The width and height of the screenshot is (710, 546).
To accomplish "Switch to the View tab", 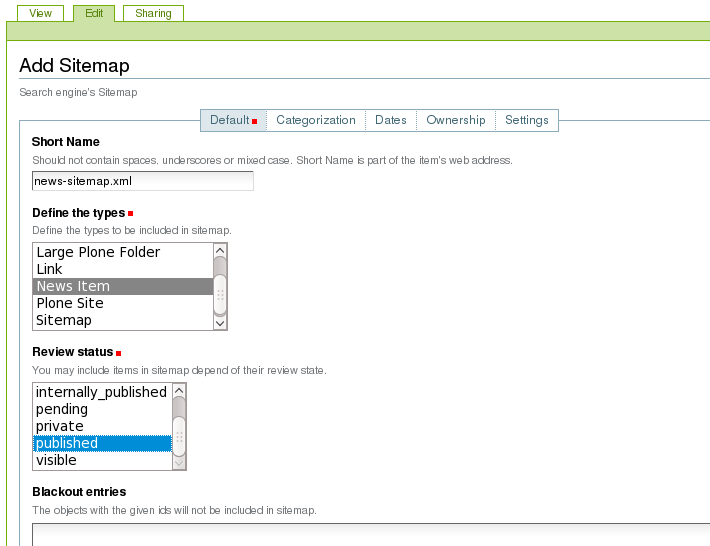I will point(40,14).
